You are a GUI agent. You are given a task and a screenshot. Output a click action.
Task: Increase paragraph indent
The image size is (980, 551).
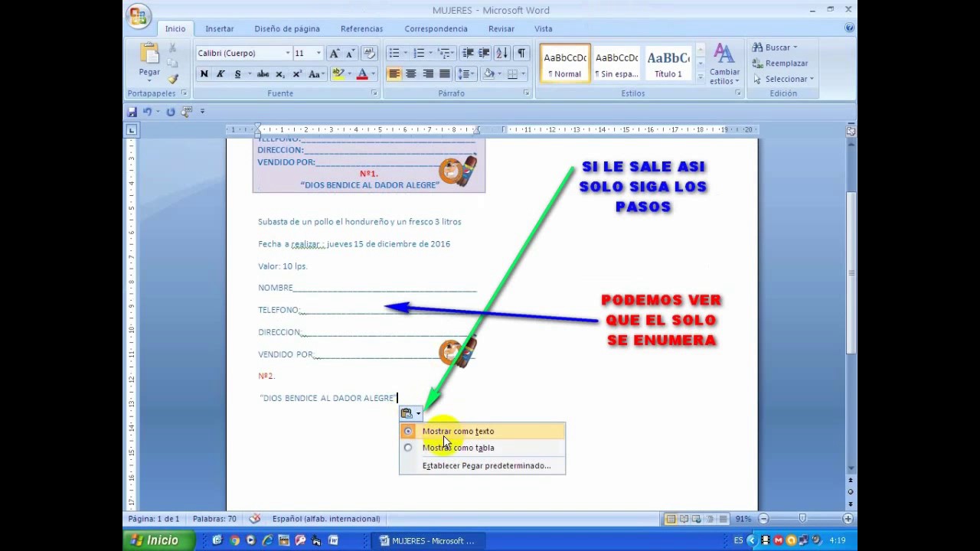[x=484, y=54]
